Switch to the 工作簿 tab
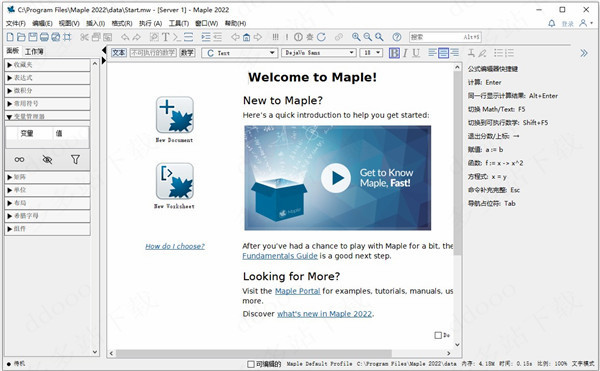The height and width of the screenshot is (371, 600). (x=34, y=51)
